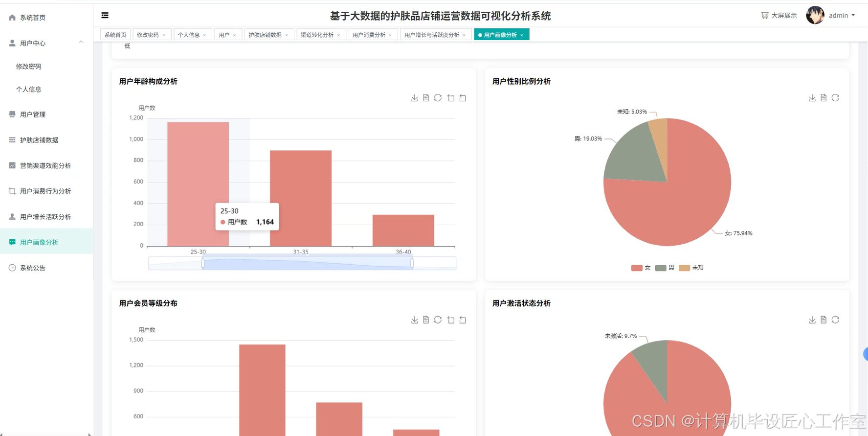The width and height of the screenshot is (868, 436).
Task: Open the admin dropdown arrow
Action: (853, 16)
